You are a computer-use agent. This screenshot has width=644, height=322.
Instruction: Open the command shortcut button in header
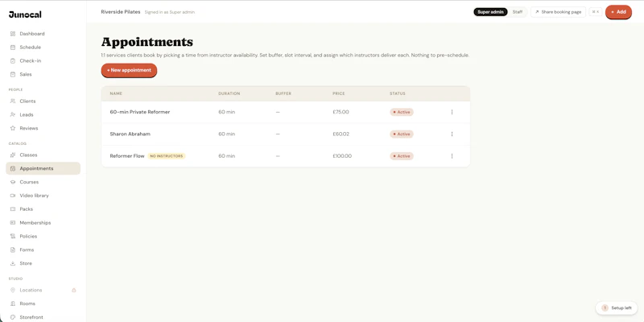point(596,12)
